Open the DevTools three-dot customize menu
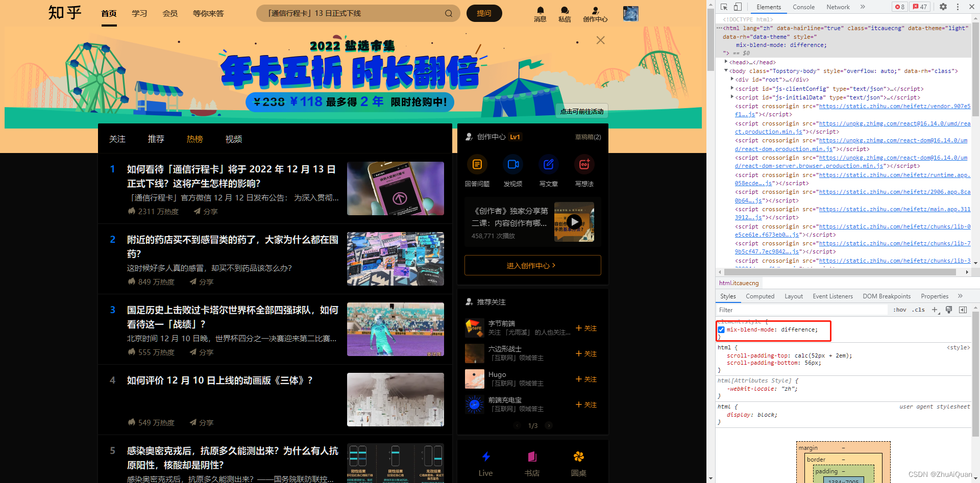This screenshot has width=980, height=483. (958, 7)
